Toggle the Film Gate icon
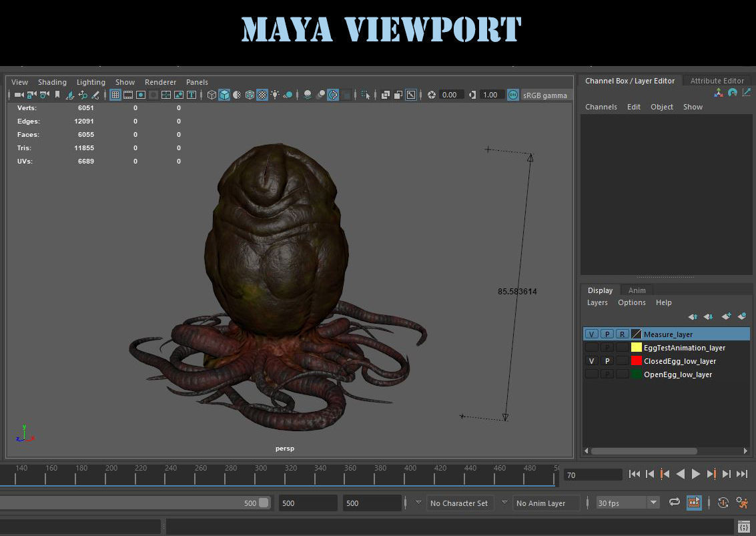Screen dimensions: 756x536 (128, 95)
